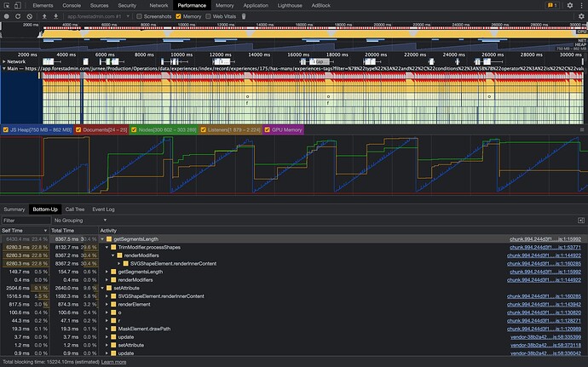Save the profile with download arrow
The image size is (588, 367).
tap(56, 16)
